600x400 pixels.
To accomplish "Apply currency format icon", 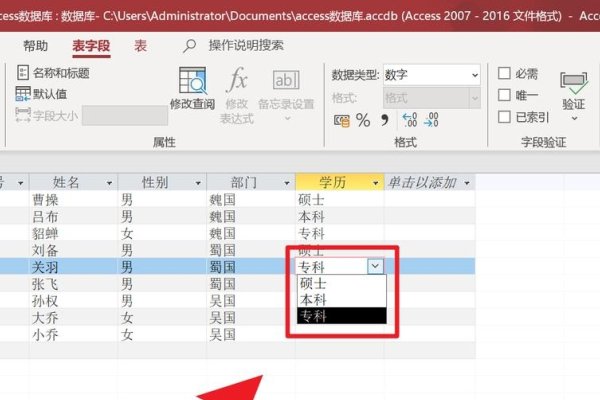I will pyautogui.click(x=341, y=121).
